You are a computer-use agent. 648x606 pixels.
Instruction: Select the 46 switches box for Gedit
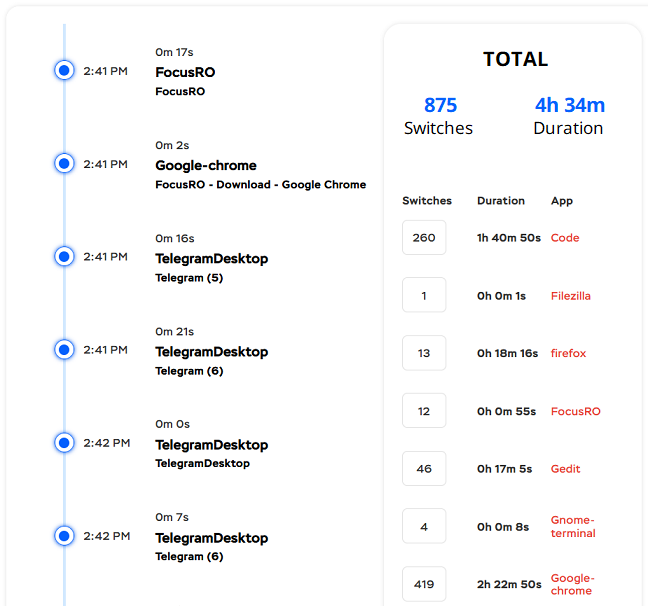(x=424, y=469)
